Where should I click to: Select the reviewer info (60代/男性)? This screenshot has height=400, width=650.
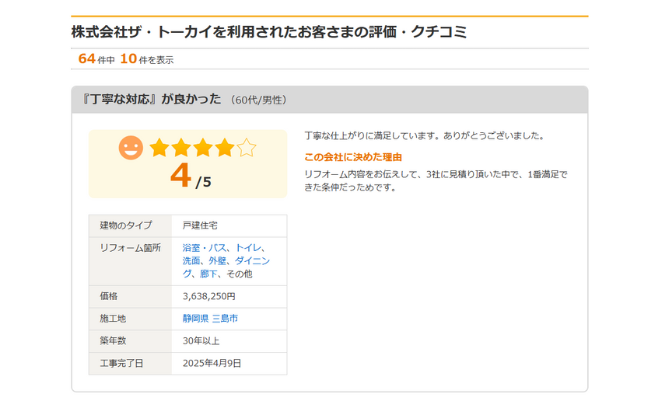point(259,100)
